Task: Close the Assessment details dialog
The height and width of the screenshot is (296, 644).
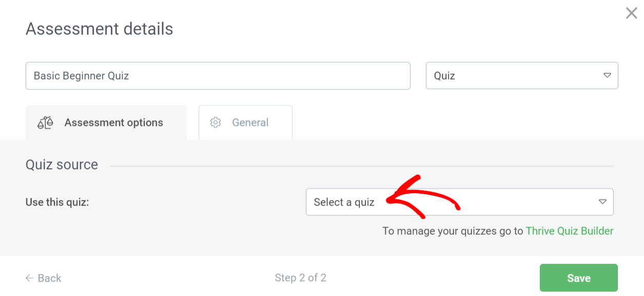Action: [631, 13]
